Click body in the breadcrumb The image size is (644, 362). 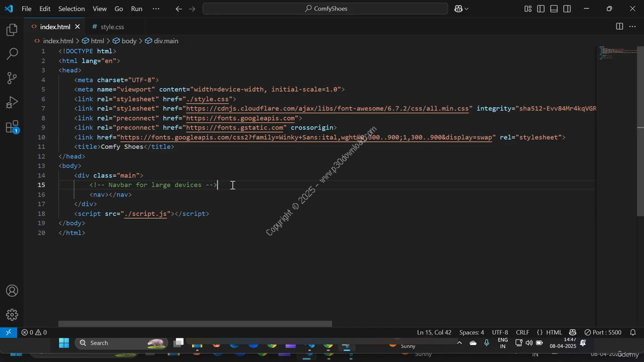pos(129,41)
